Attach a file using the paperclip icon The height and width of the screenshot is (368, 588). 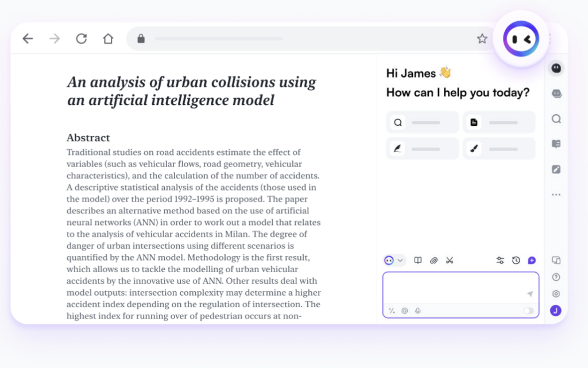click(x=434, y=260)
